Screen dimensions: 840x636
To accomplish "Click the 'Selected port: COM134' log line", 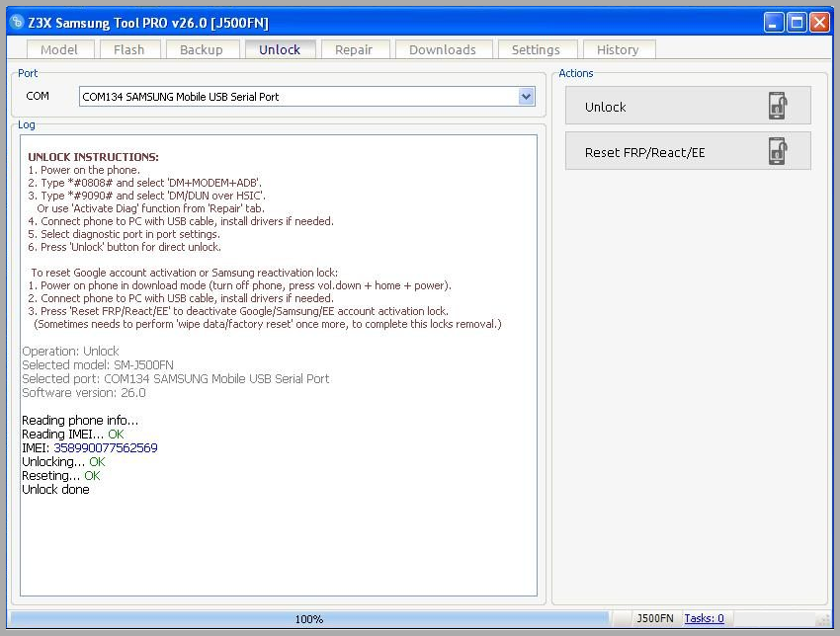I will [x=176, y=379].
